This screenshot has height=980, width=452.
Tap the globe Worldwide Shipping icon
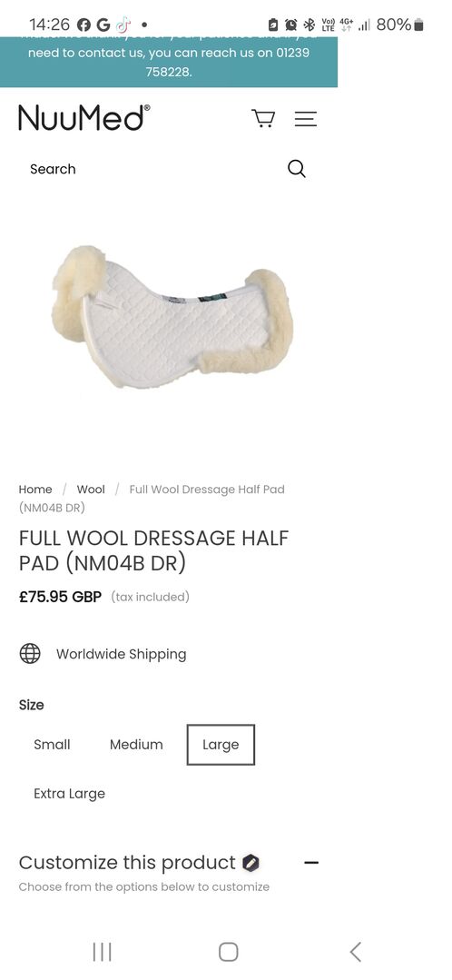click(x=30, y=654)
